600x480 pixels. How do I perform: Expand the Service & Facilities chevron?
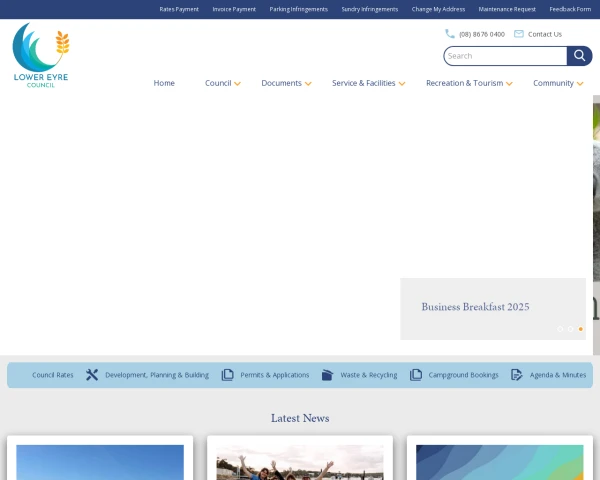(x=402, y=84)
